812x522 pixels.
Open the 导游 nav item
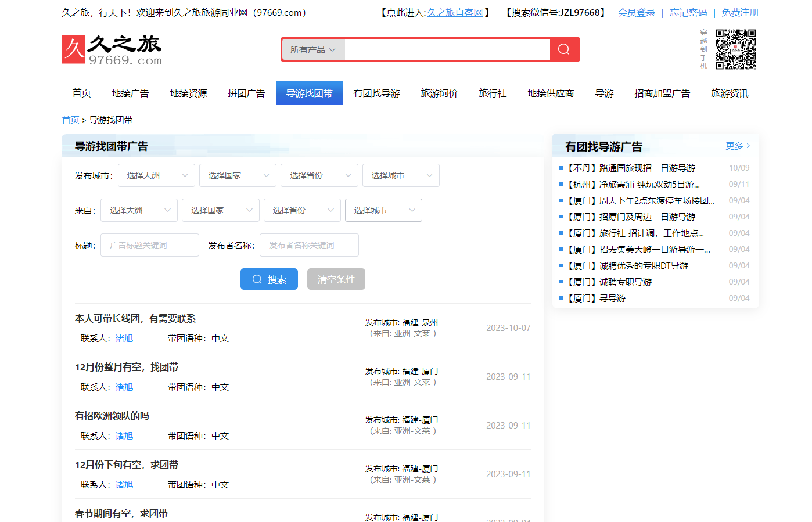click(x=605, y=93)
